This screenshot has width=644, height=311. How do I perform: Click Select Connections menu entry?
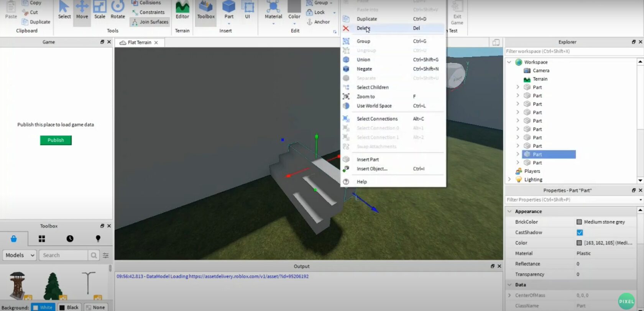[x=393, y=119]
